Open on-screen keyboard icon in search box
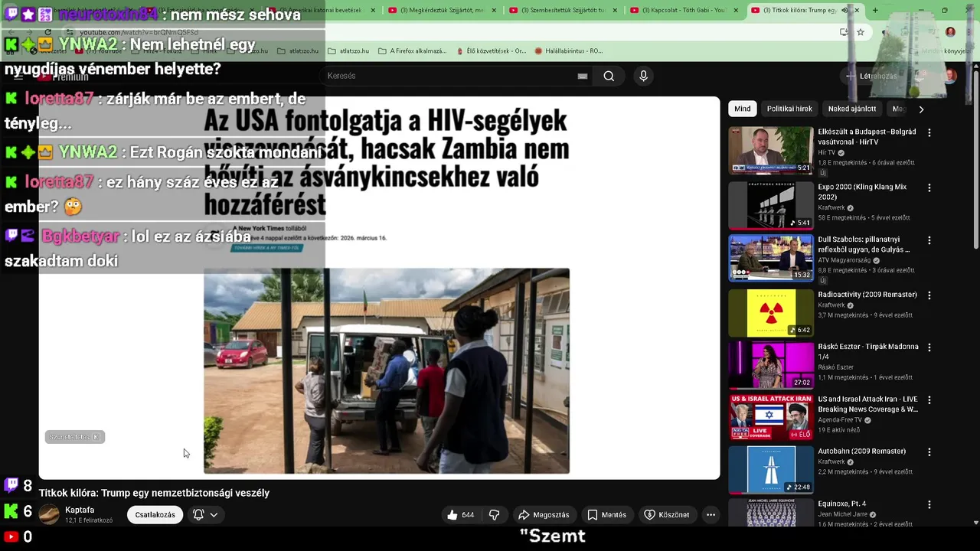 [583, 76]
